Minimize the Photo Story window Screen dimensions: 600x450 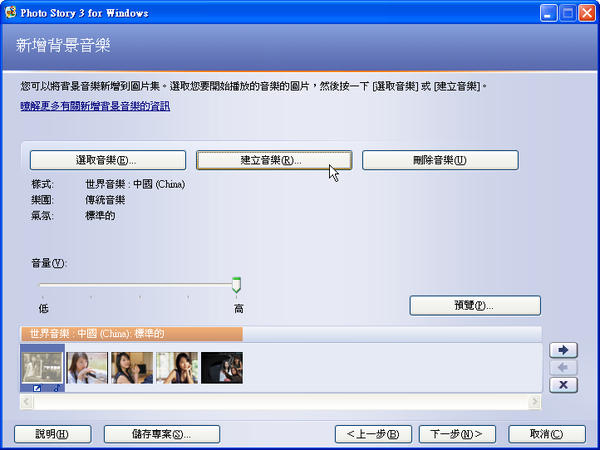pyautogui.click(x=548, y=13)
